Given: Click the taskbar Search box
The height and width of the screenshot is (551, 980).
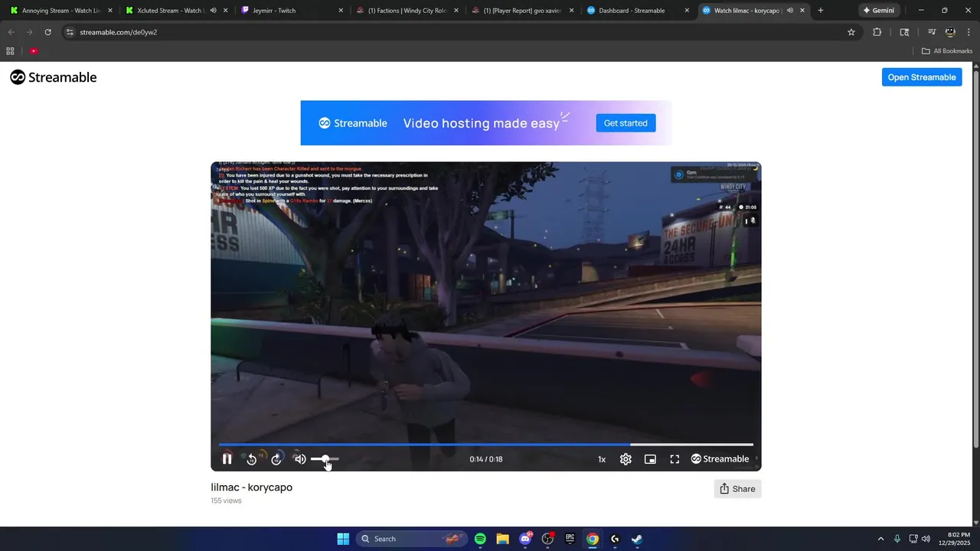Looking at the screenshot, I should pyautogui.click(x=412, y=539).
